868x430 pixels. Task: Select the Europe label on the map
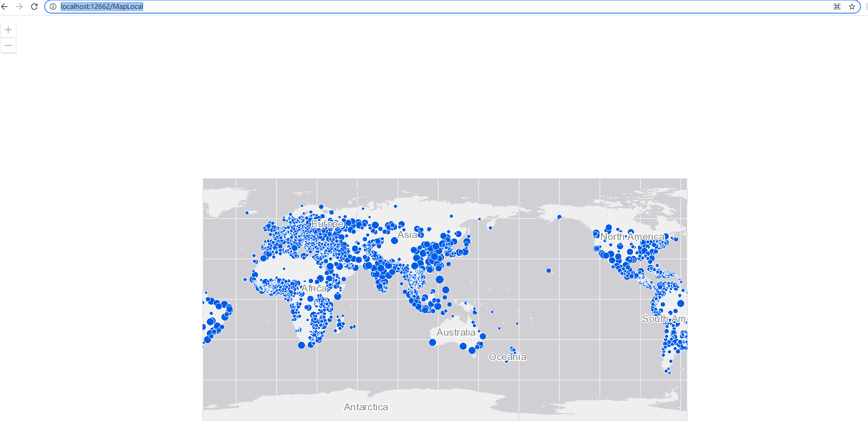point(328,224)
